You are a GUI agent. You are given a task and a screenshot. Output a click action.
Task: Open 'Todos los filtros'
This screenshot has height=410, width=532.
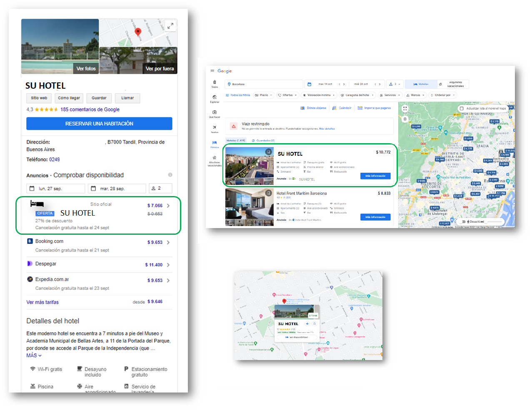coord(238,95)
